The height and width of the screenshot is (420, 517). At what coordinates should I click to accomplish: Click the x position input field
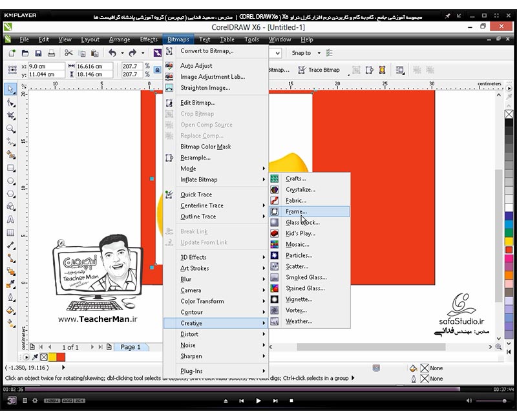click(x=46, y=67)
